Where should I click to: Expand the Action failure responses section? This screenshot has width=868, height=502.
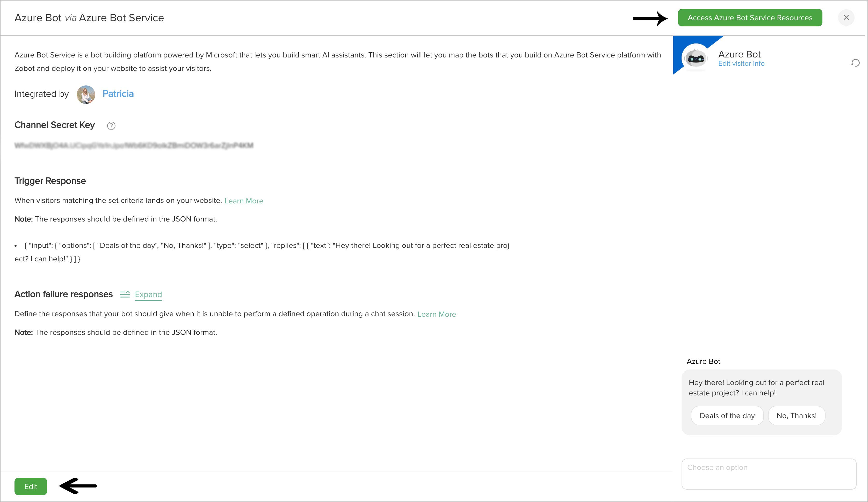click(x=148, y=294)
